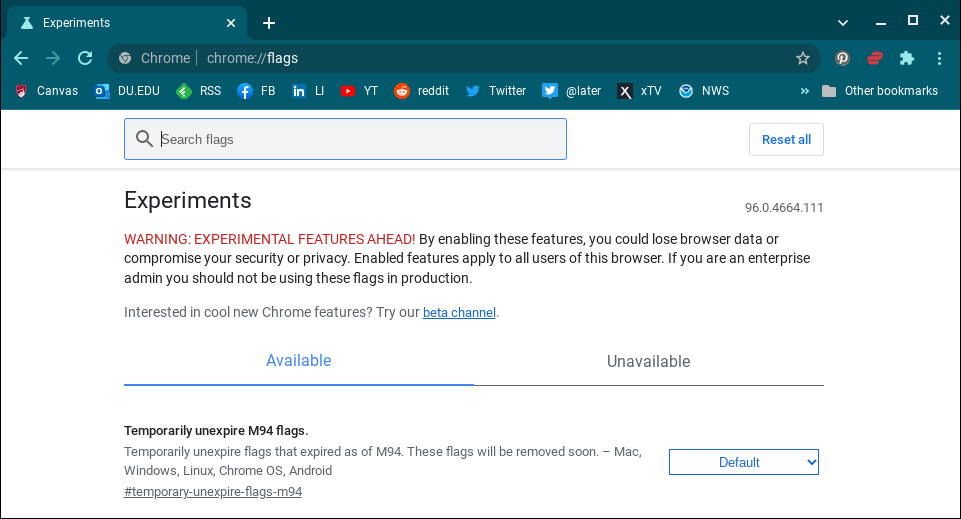The height and width of the screenshot is (519, 961).
Task: Open the Twitter bookmark
Action: click(x=496, y=91)
